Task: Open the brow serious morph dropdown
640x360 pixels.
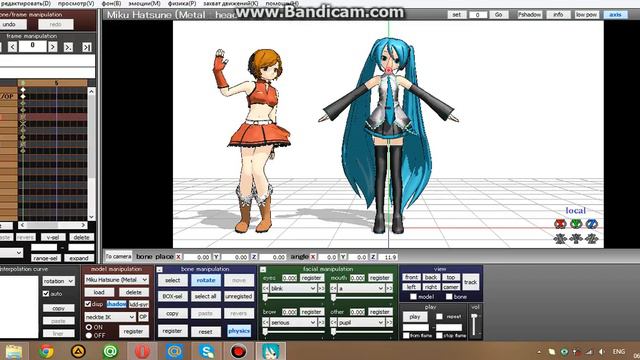Action: tap(293, 322)
